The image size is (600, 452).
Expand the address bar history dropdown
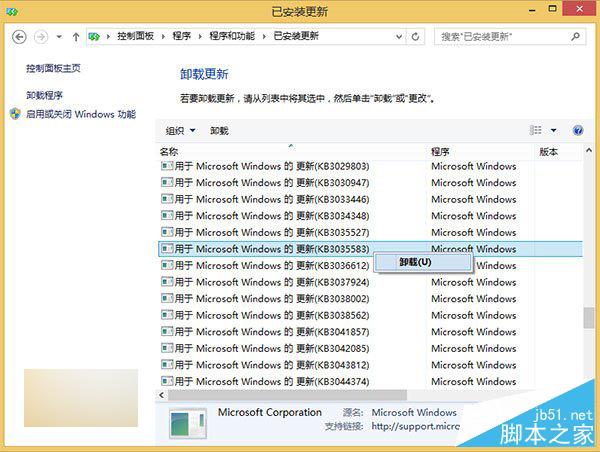(399, 37)
